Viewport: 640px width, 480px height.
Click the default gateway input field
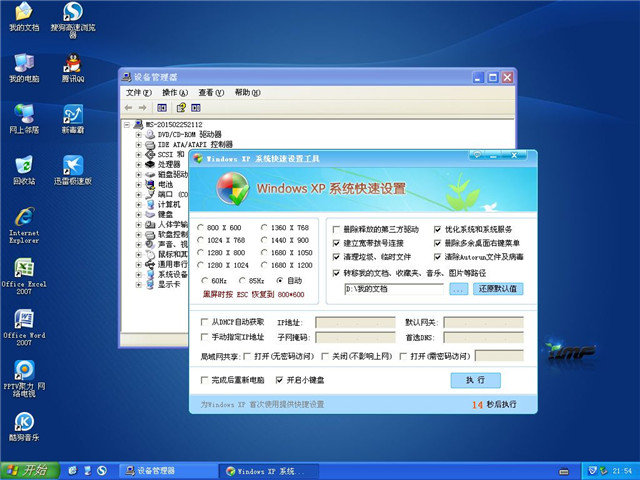483,322
